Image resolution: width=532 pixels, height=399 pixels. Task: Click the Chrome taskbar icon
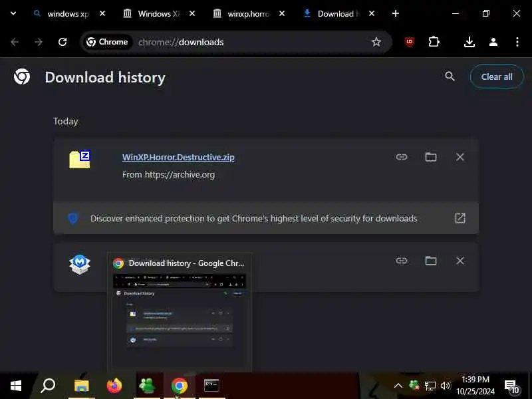coord(180,386)
